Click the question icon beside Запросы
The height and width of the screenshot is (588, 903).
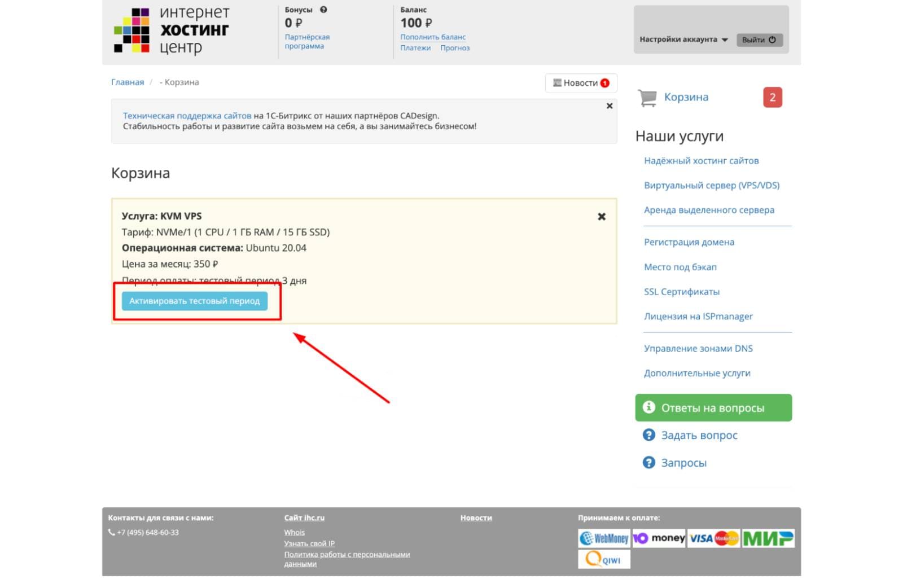pos(649,463)
